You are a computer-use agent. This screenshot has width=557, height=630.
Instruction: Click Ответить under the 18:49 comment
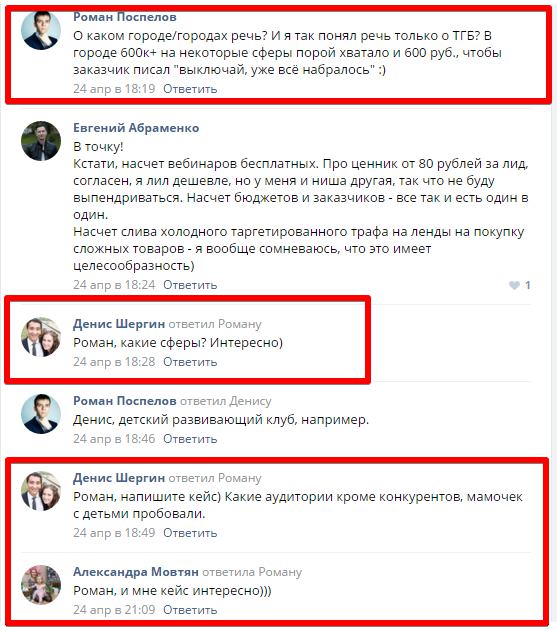[x=190, y=533]
